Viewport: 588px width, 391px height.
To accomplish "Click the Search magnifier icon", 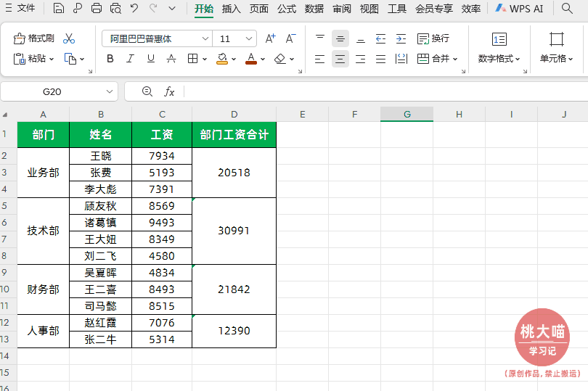I will [567, 8].
